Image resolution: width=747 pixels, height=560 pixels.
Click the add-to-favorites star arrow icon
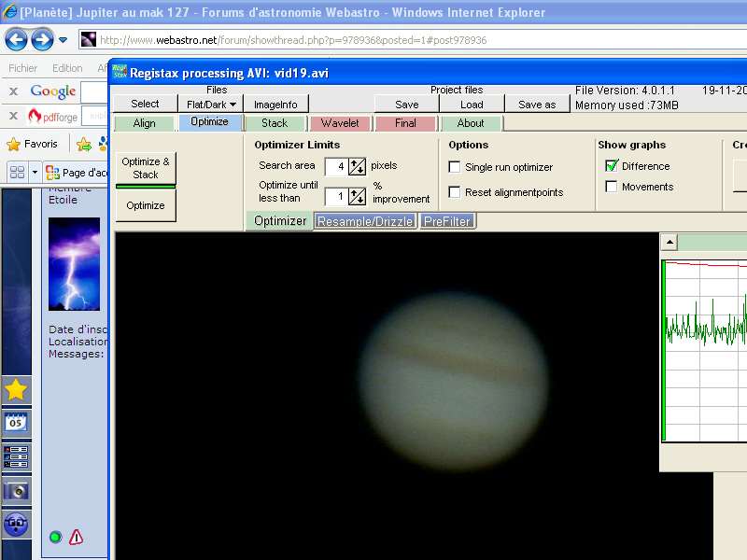(x=84, y=144)
